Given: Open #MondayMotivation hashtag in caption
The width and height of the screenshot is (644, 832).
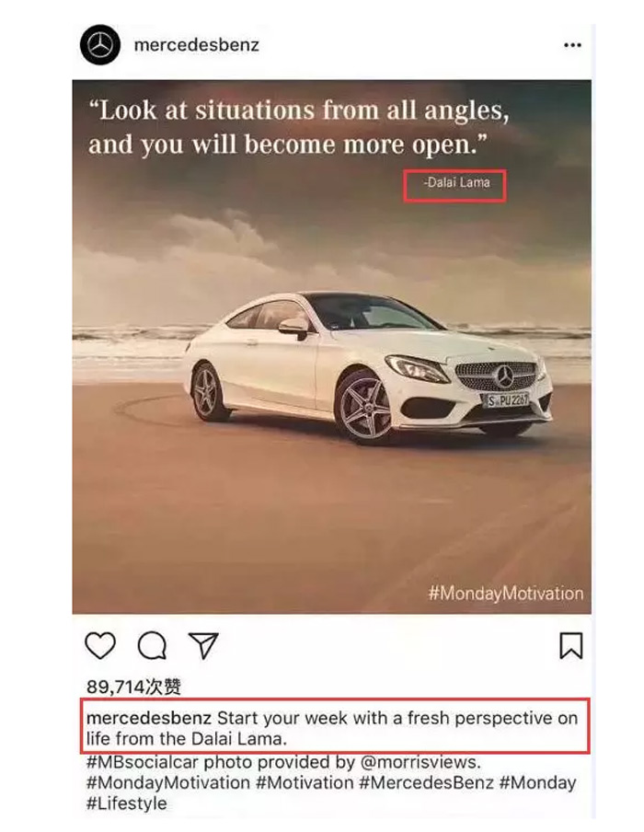Looking at the screenshot, I should 168,782.
